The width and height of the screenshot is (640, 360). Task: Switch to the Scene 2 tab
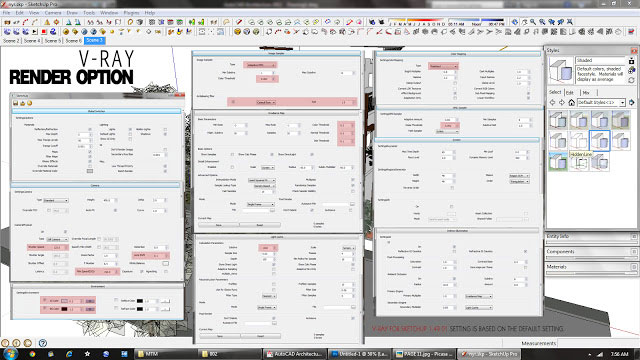11,41
